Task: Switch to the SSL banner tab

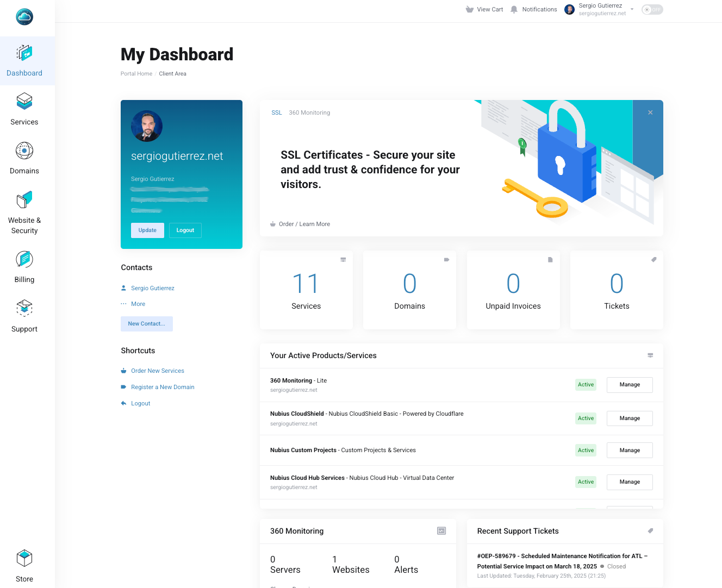Action: [277, 112]
